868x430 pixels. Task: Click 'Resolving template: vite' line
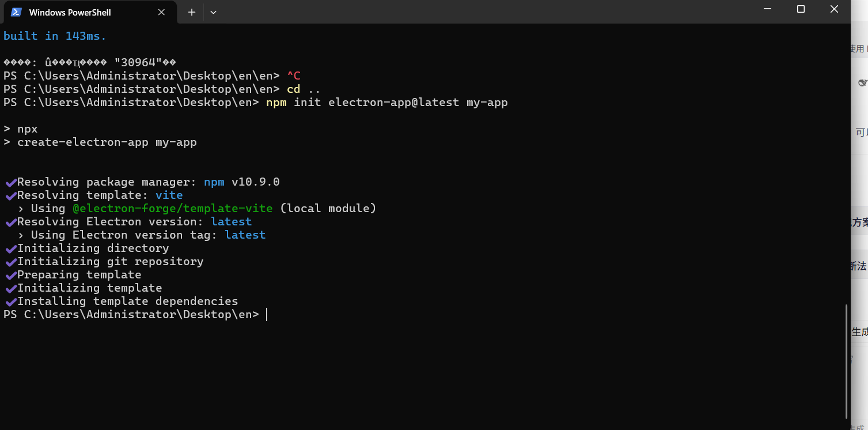pyautogui.click(x=94, y=195)
